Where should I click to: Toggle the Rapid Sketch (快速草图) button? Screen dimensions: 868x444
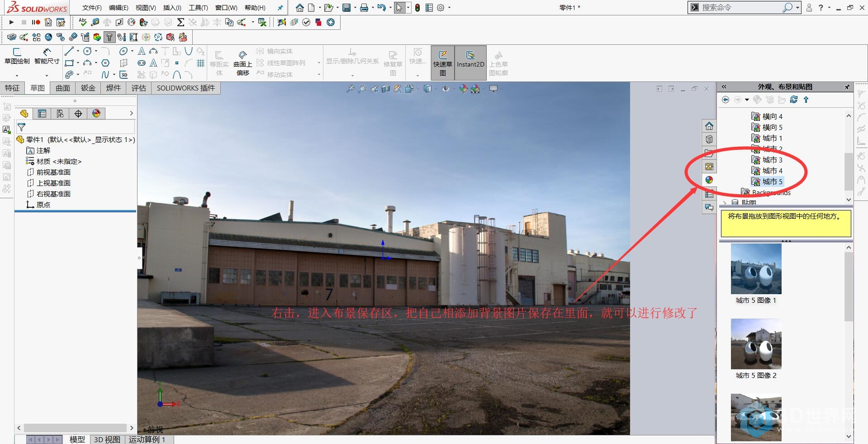coord(442,62)
